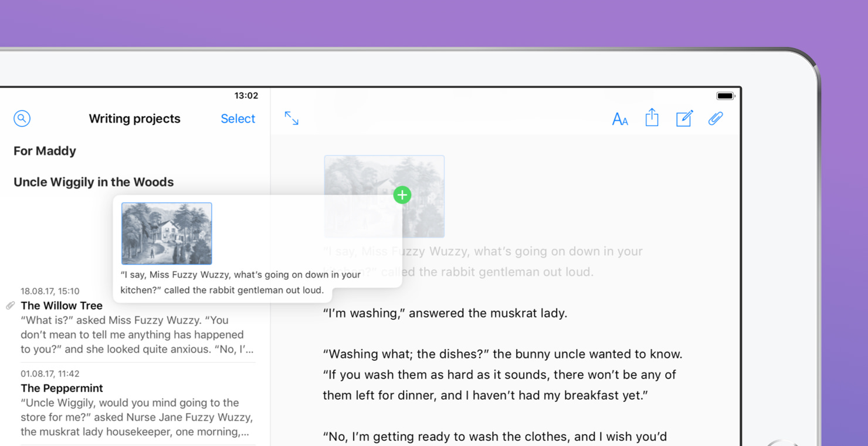This screenshot has width=868, height=446.
Task: Click the faded house image in editor
Action: 384,196
